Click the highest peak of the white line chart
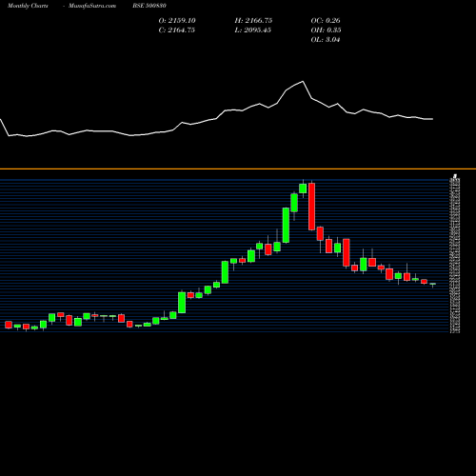The width and height of the screenshot is (476, 476). tap(303, 82)
